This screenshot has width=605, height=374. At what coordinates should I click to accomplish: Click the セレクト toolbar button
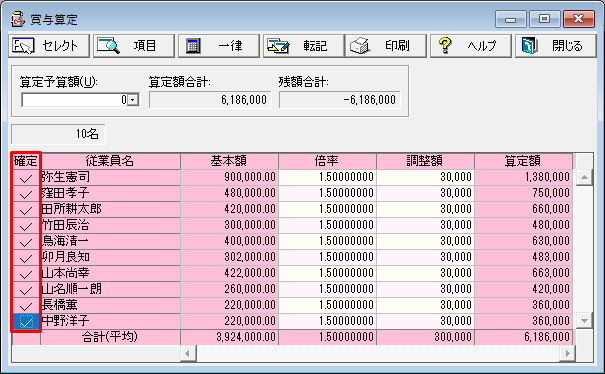49,46
